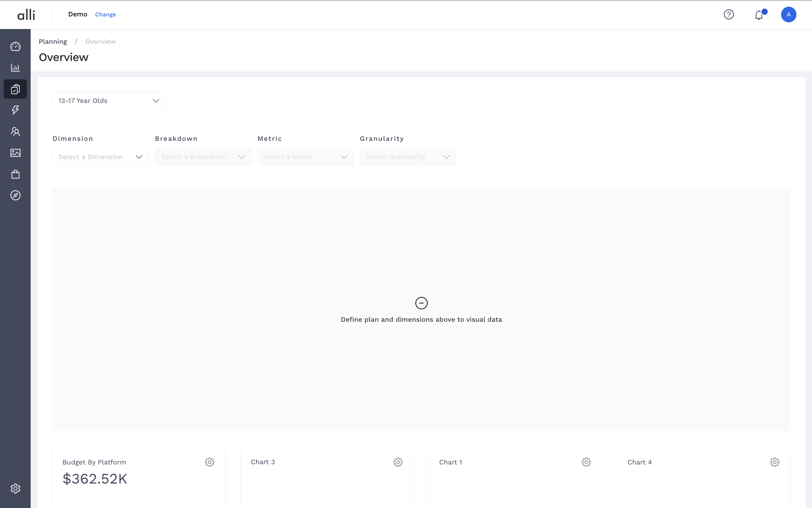Click the Budget By Platform card title

[x=94, y=462]
